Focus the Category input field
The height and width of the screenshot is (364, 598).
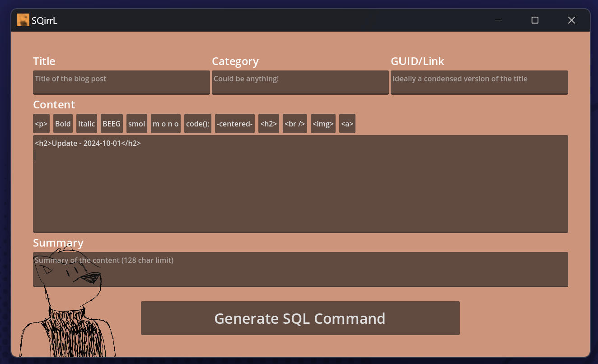point(300,82)
